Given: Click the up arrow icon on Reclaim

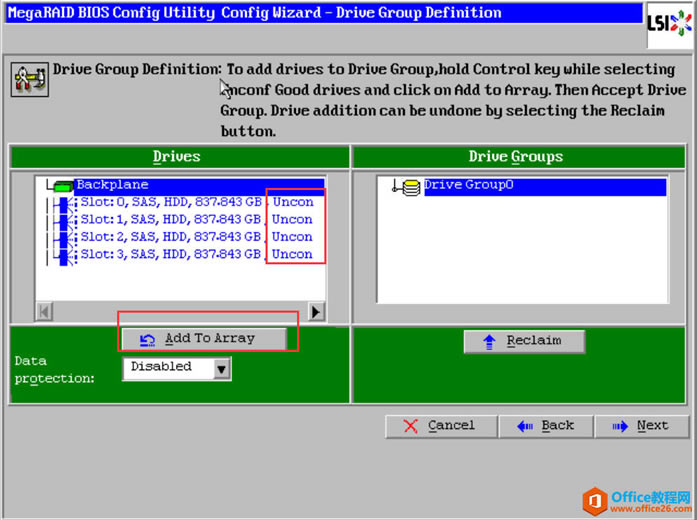Looking at the screenshot, I should coord(489,342).
